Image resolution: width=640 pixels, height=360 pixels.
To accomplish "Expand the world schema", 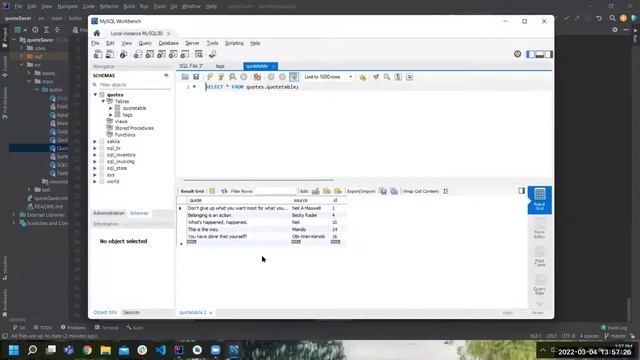I will click(x=95, y=182).
